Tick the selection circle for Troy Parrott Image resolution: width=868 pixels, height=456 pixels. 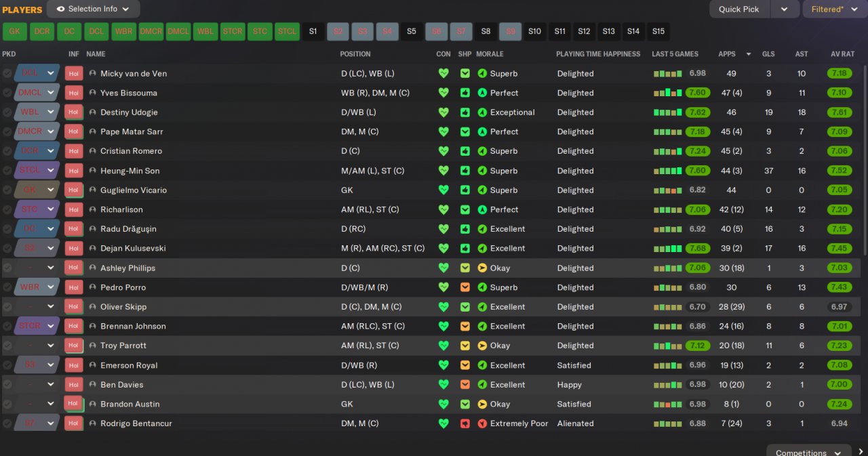click(7, 346)
